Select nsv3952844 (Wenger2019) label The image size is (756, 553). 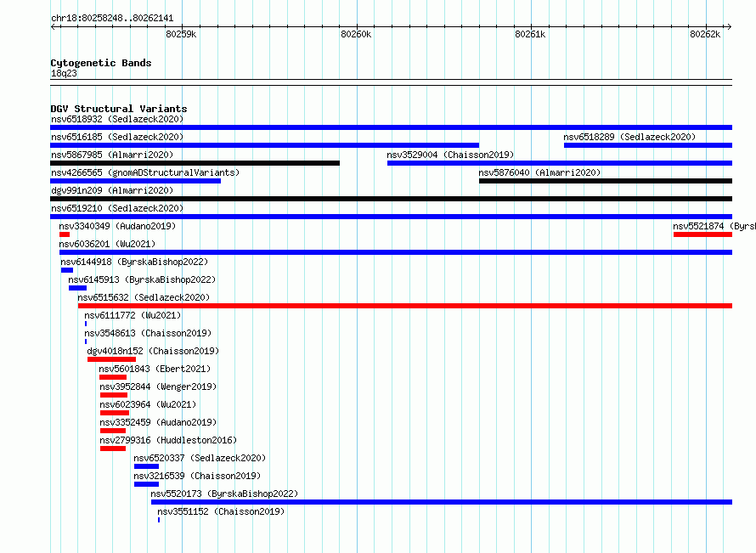tap(158, 387)
